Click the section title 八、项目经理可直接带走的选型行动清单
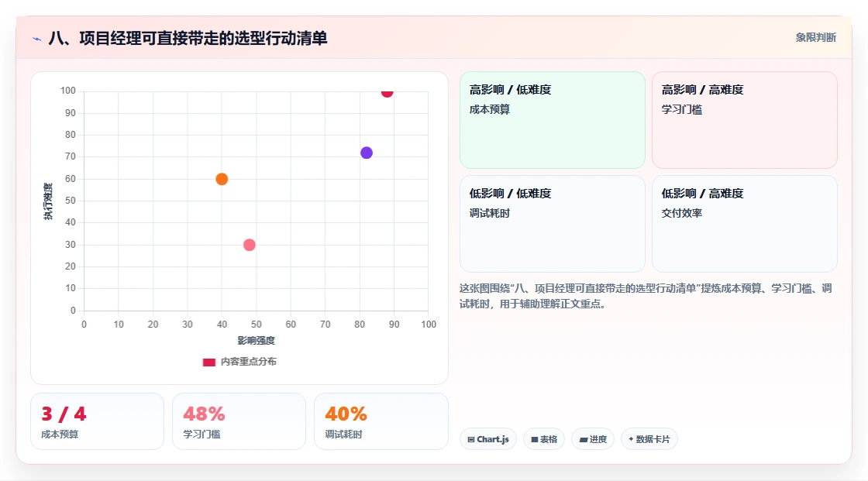 188,38
